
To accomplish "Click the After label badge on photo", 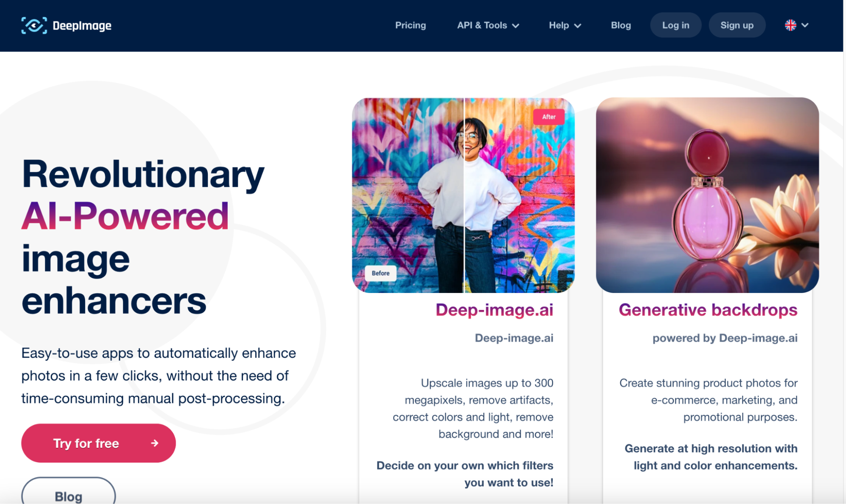I will tap(548, 117).
